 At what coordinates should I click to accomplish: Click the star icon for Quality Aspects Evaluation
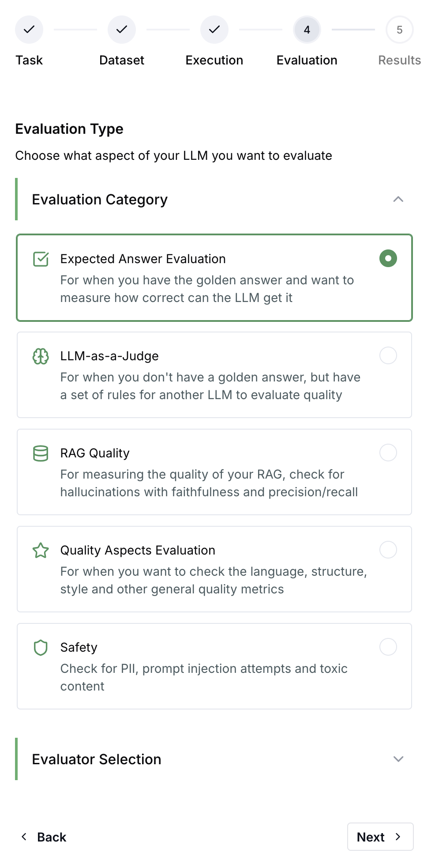pos(41,551)
